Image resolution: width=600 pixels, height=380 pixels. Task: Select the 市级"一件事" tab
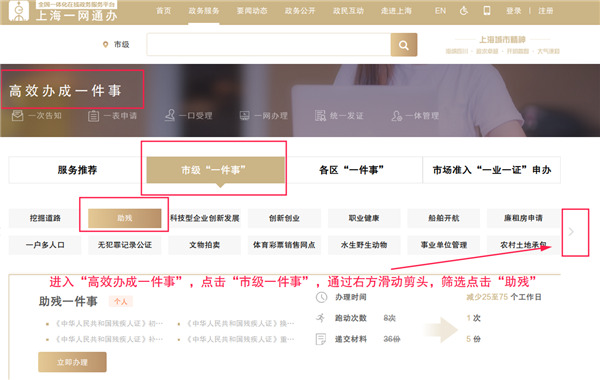point(215,170)
